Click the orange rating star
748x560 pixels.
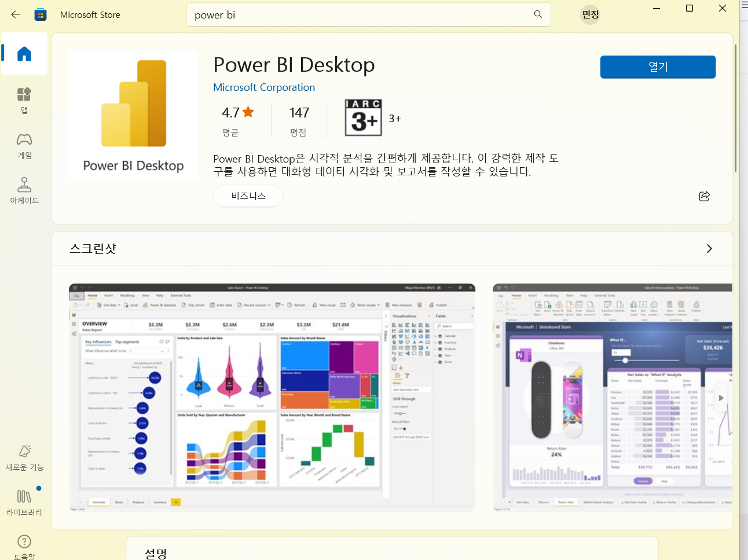[248, 112]
